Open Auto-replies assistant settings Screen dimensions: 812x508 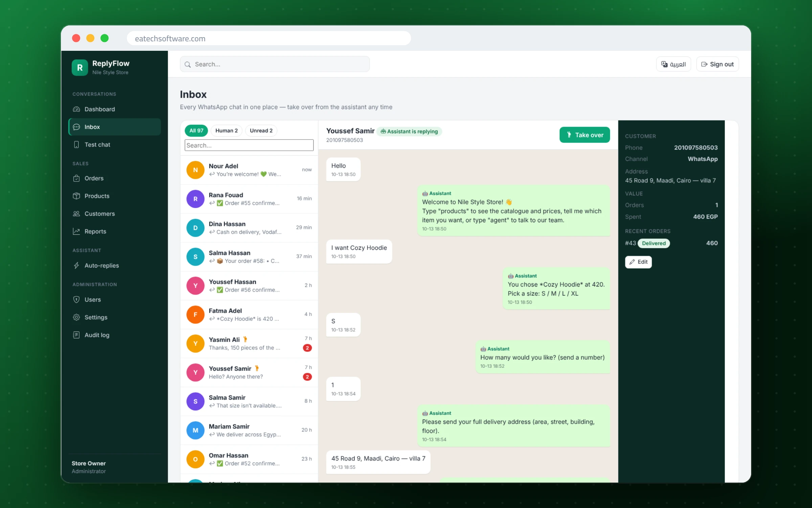coord(114,266)
